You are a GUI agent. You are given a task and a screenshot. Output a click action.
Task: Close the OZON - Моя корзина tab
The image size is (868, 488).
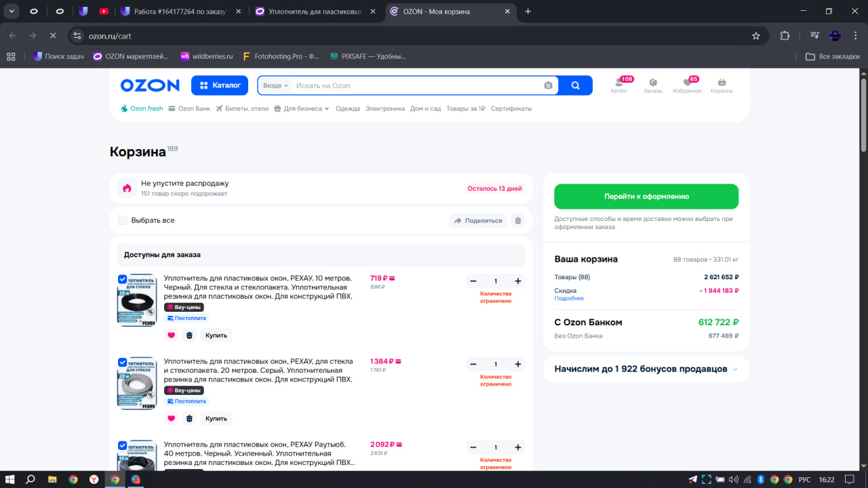pos(507,11)
